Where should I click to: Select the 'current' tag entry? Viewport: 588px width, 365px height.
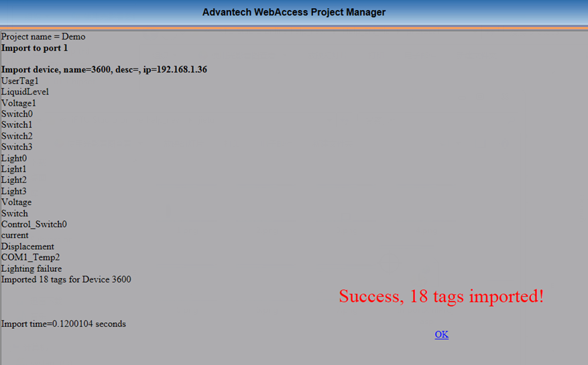coord(15,235)
